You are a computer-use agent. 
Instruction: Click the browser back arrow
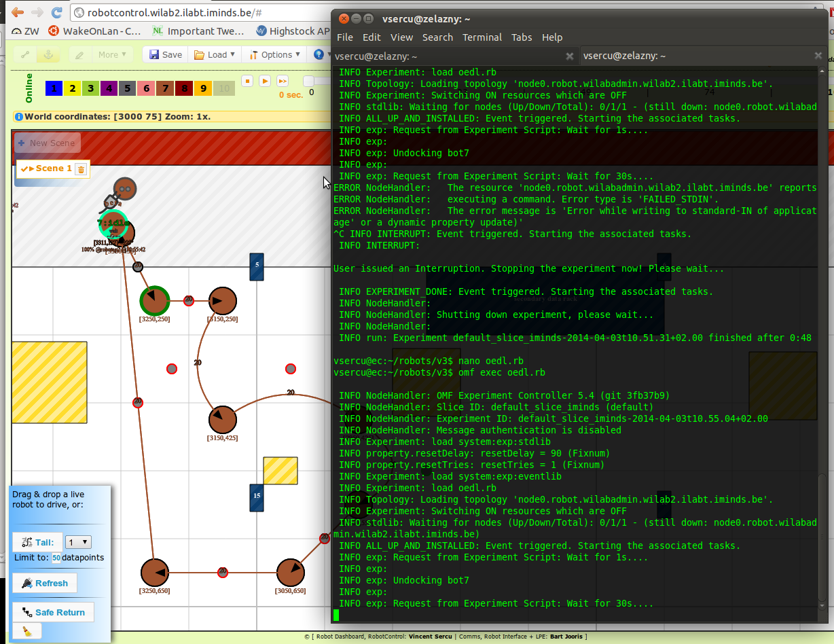point(18,12)
